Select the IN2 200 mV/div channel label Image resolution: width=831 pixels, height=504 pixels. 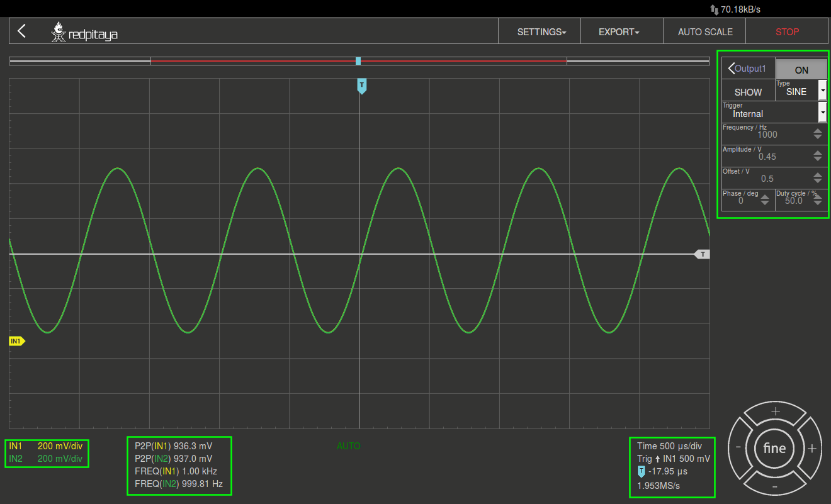(46, 459)
